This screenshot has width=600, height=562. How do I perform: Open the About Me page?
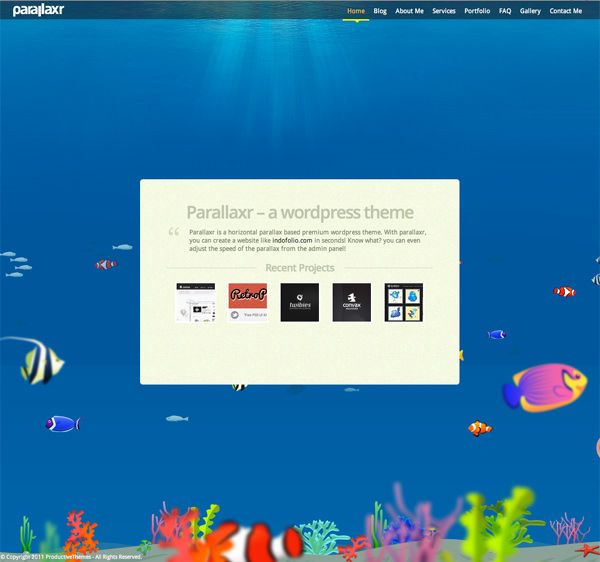[409, 11]
